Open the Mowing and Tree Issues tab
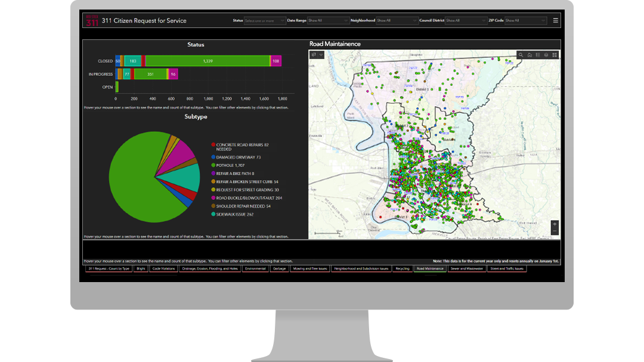 click(310, 269)
